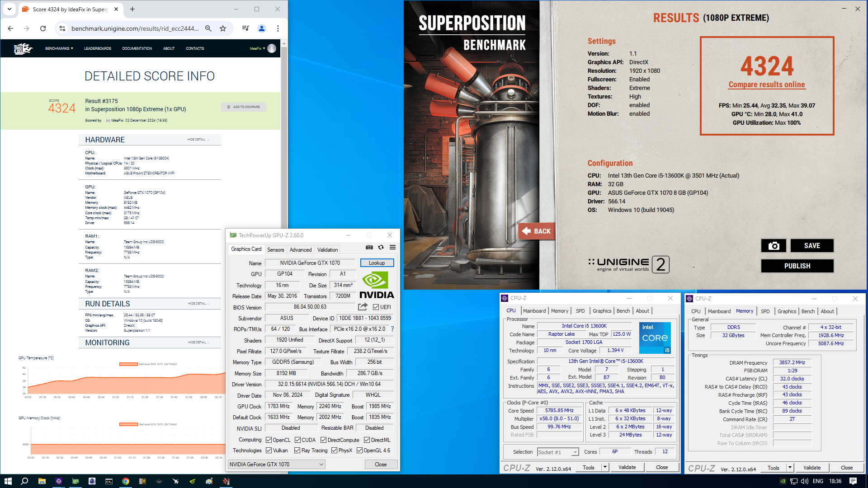The width and height of the screenshot is (868, 488).
Task: Open the volume control in the system tray
Action: 805,481
